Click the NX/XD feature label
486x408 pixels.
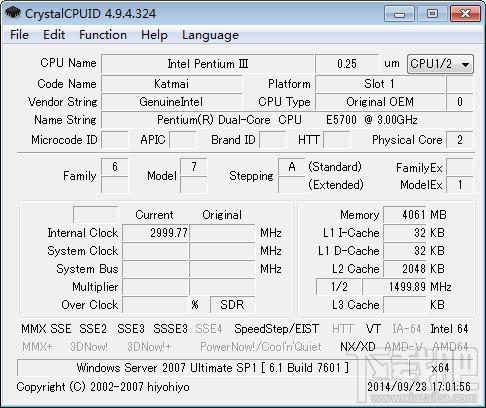(x=358, y=347)
